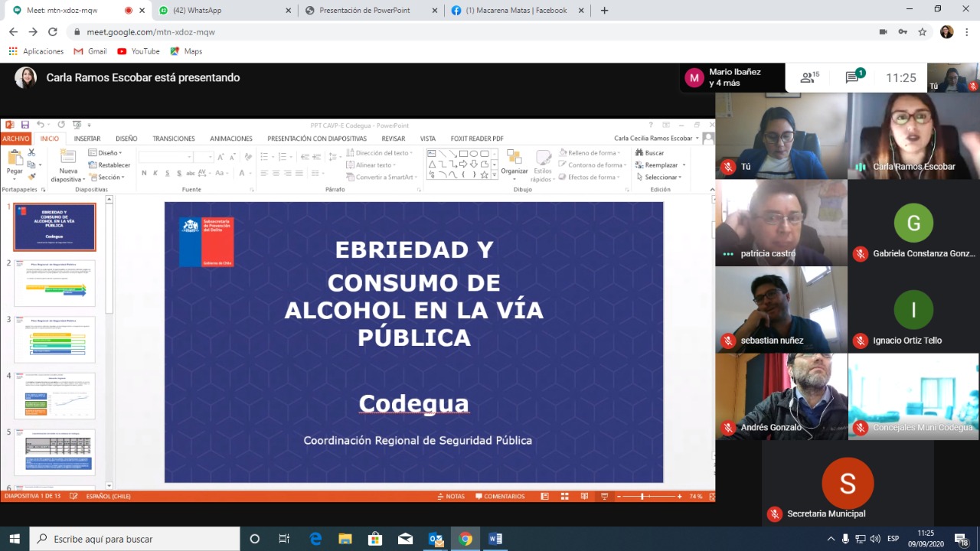Open File Explorer from the taskbar
Screen dimensions: 980x551
click(x=345, y=539)
